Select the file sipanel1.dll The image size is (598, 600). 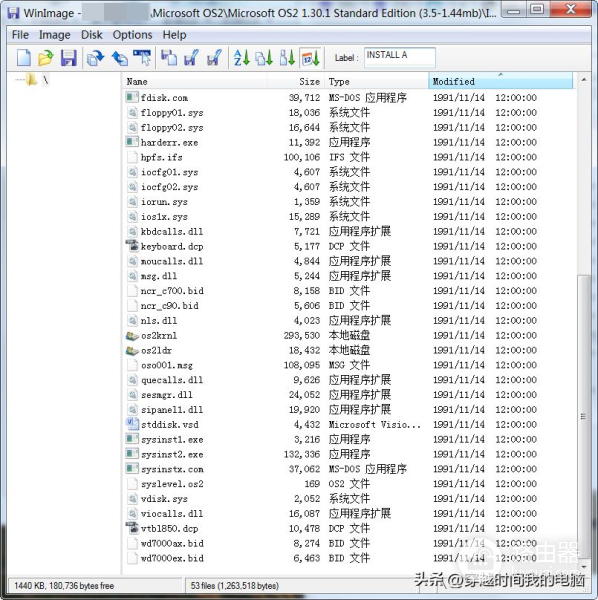coord(172,409)
